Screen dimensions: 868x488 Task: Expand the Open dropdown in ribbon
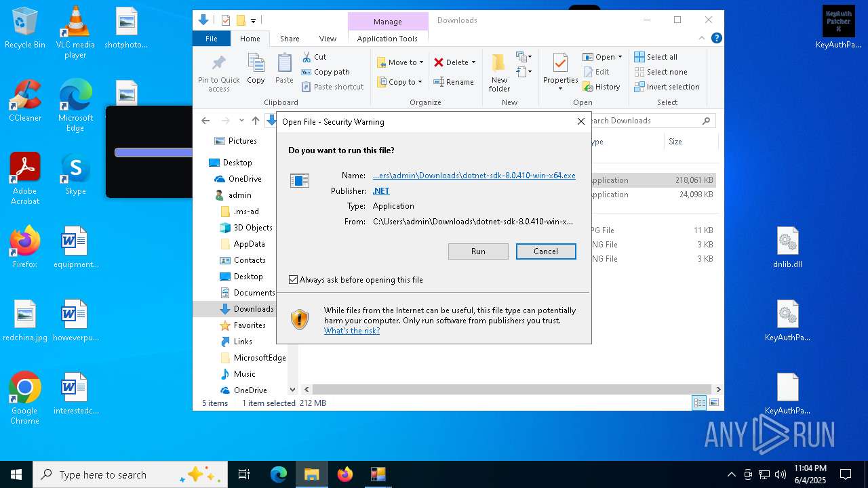[x=620, y=57]
